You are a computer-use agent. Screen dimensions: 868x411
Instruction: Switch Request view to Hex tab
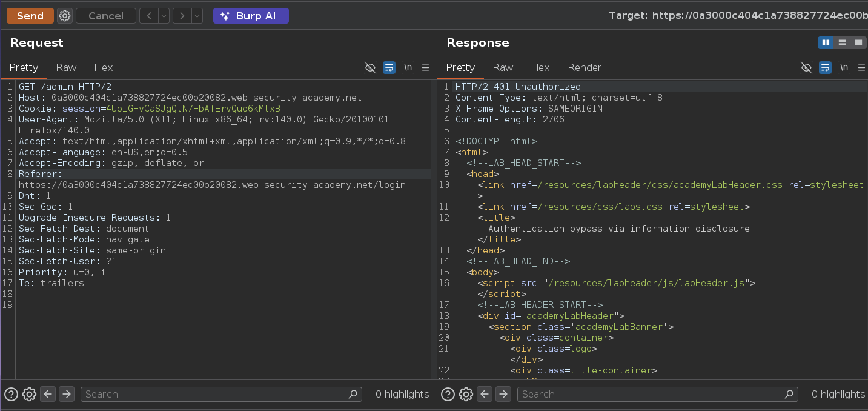coord(104,67)
